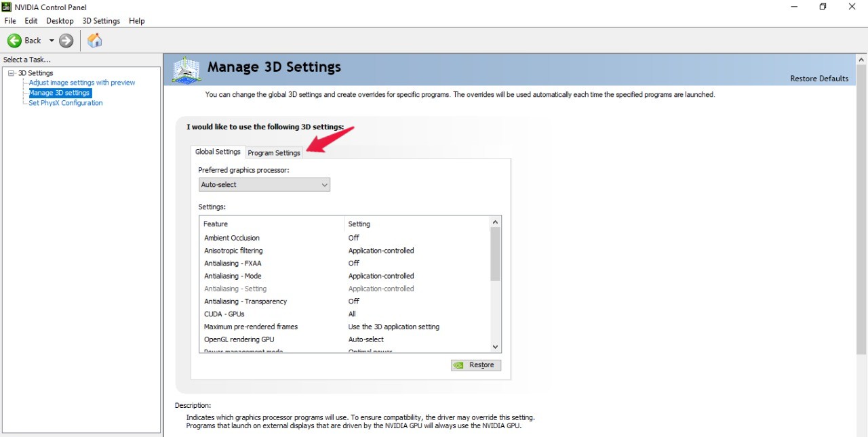Click the NVIDIA Control Panel title icon
Image resolution: width=868 pixels, height=437 pixels.
[x=6, y=7]
